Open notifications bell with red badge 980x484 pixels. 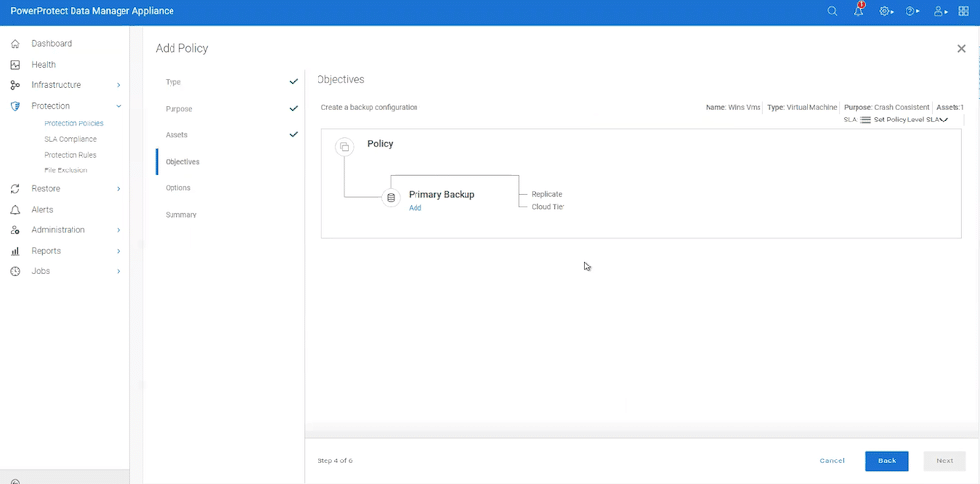(x=858, y=10)
